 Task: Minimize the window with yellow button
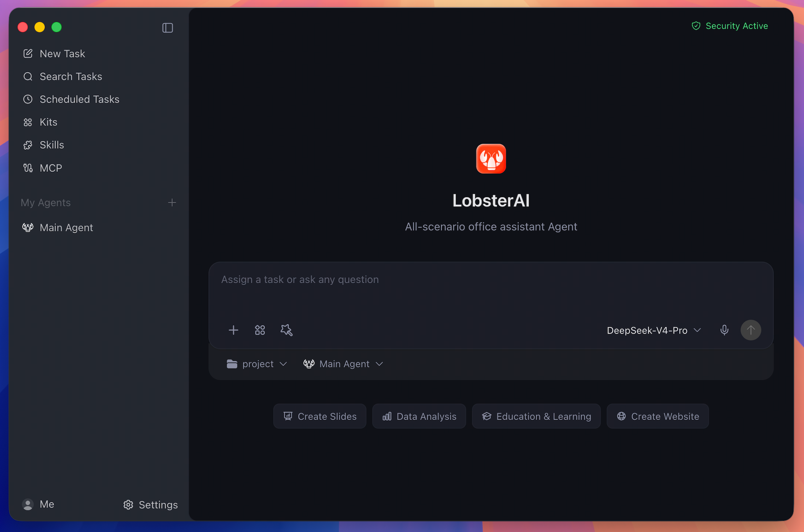pyautogui.click(x=40, y=27)
